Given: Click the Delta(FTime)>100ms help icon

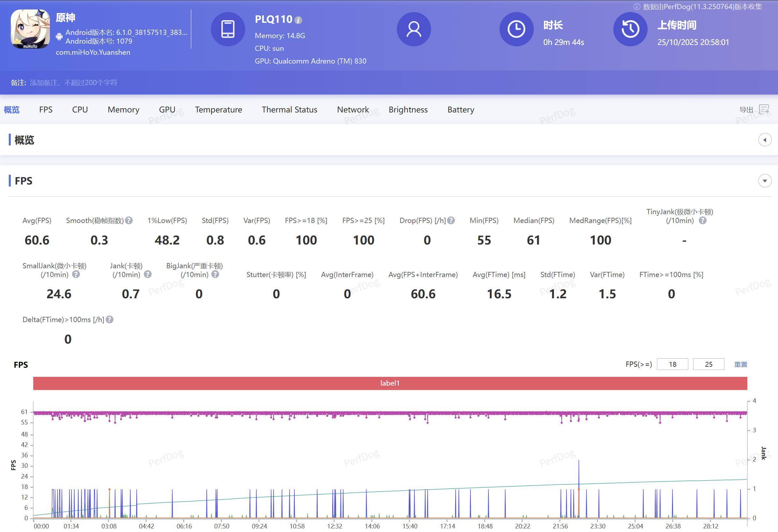Looking at the screenshot, I should (x=110, y=319).
